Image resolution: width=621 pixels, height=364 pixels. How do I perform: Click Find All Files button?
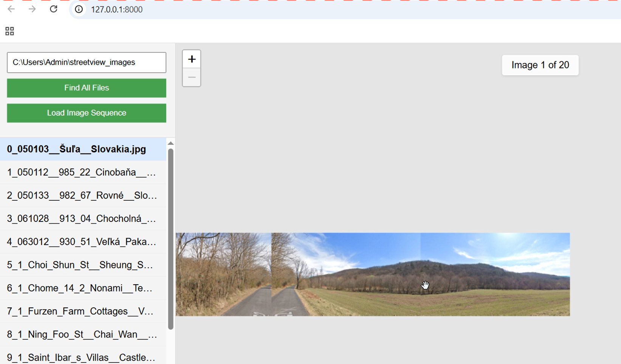(x=87, y=88)
